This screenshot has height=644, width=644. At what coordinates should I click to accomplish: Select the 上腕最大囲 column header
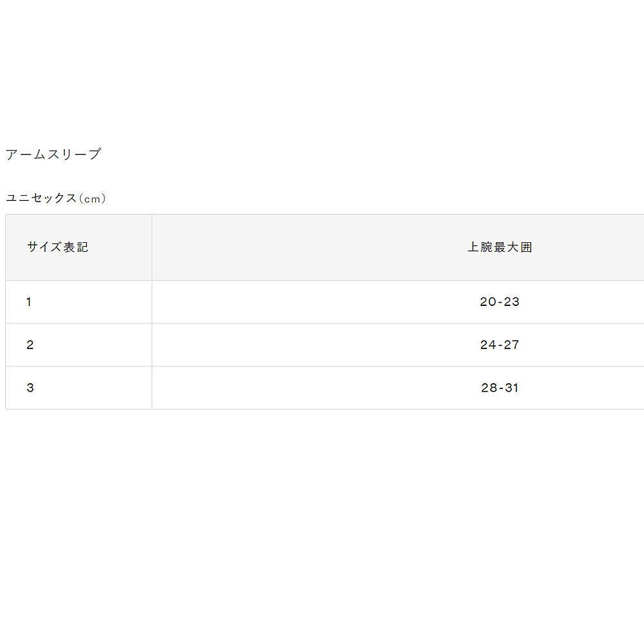coord(500,247)
